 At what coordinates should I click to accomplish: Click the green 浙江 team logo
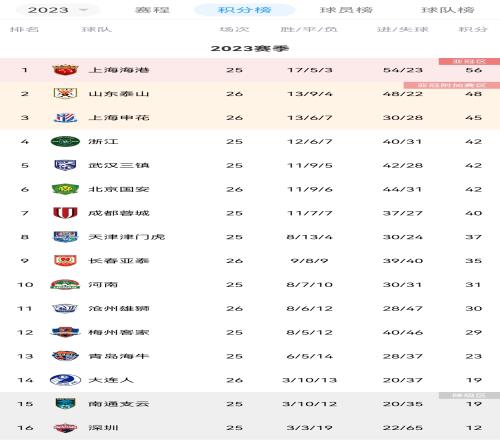coord(65,141)
